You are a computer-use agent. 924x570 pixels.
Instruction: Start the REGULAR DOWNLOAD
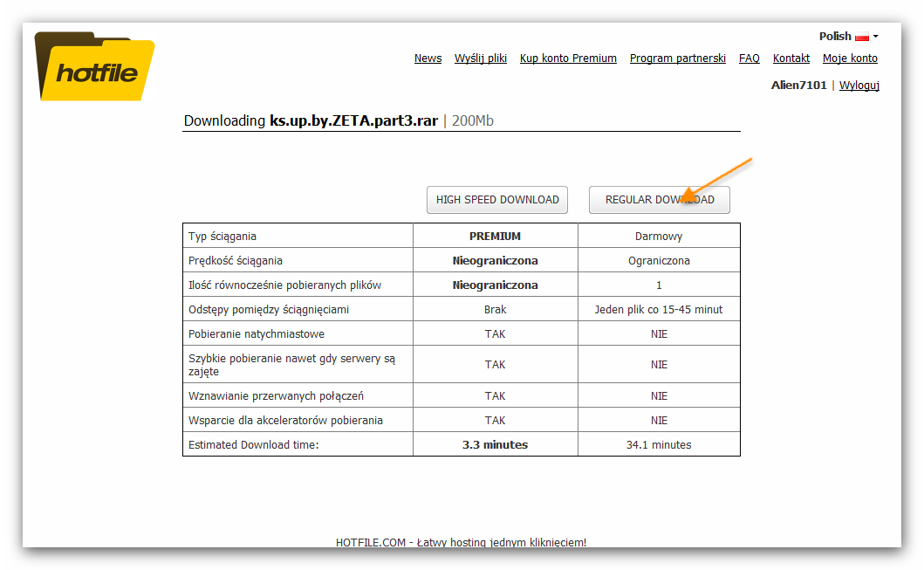[660, 200]
